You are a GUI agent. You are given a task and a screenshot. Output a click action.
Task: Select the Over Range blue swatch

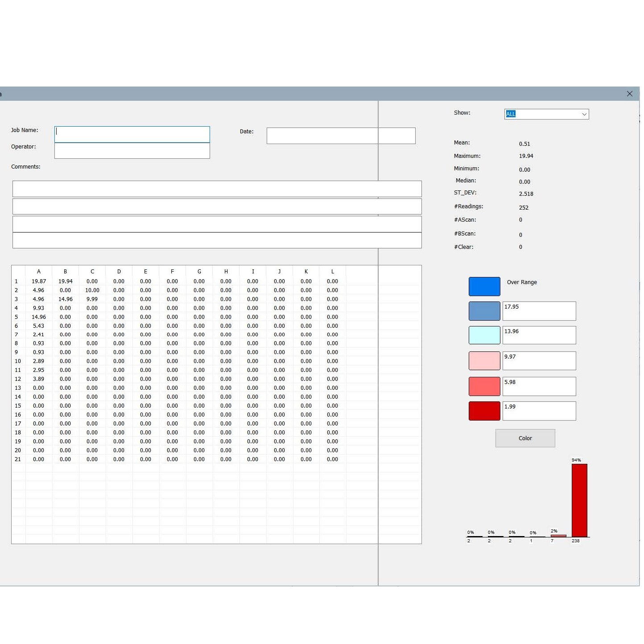click(484, 286)
